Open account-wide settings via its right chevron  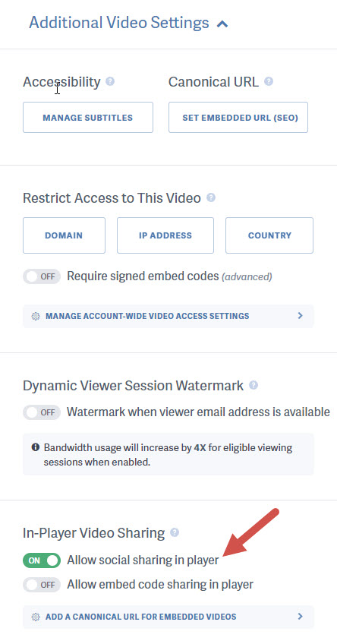pyautogui.click(x=300, y=316)
